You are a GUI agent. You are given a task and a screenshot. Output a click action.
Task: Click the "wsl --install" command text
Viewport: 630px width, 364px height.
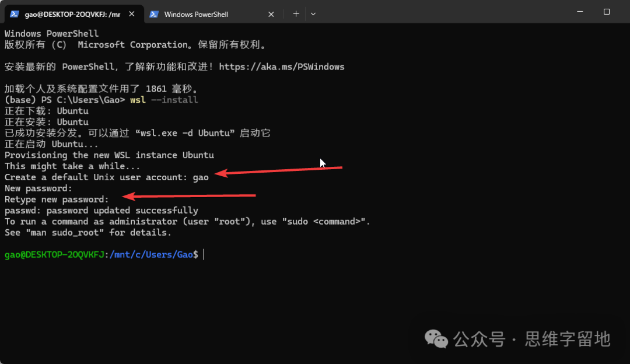[x=164, y=100]
